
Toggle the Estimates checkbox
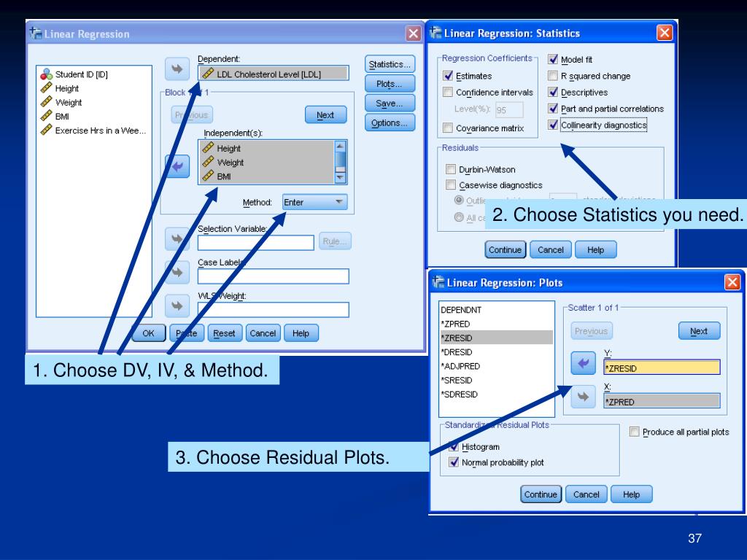click(x=448, y=76)
